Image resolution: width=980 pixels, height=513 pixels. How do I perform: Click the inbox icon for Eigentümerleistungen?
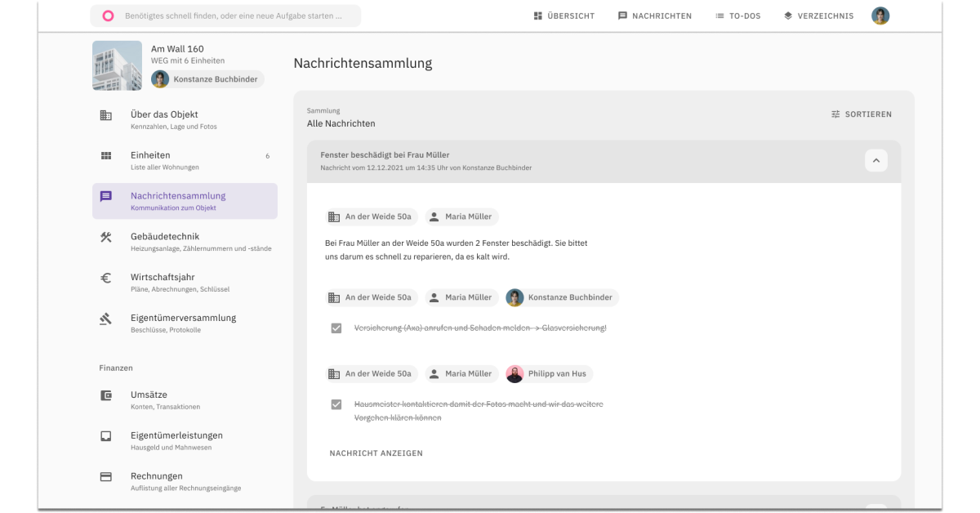[105, 436]
